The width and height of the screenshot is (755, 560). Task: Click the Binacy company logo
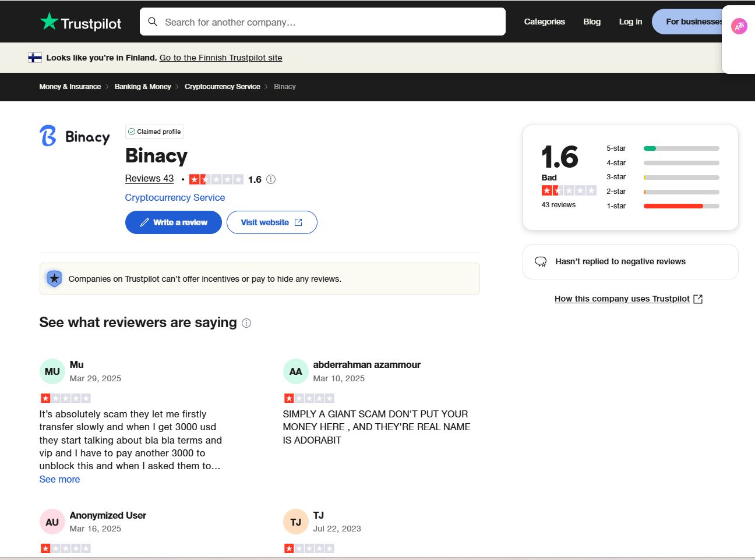click(x=75, y=136)
